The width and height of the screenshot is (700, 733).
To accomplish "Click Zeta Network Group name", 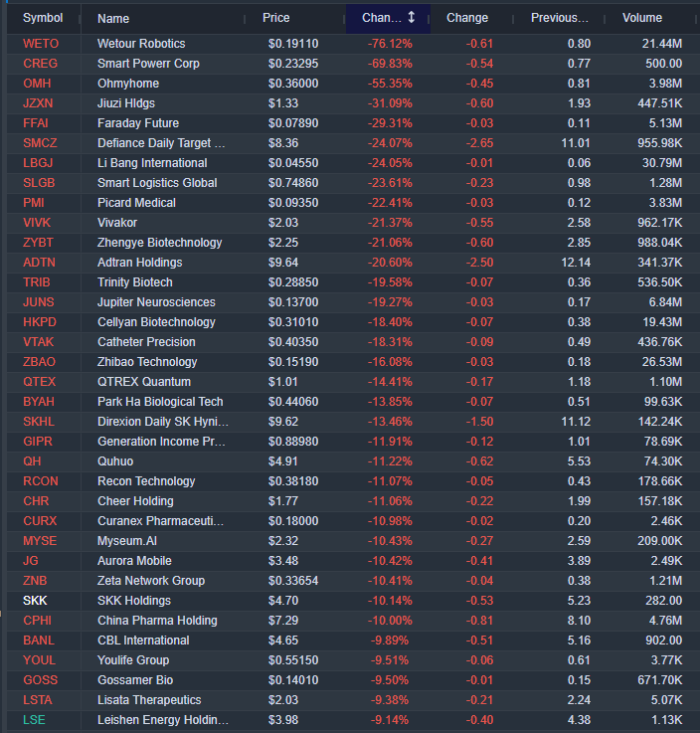I will click(x=150, y=581).
